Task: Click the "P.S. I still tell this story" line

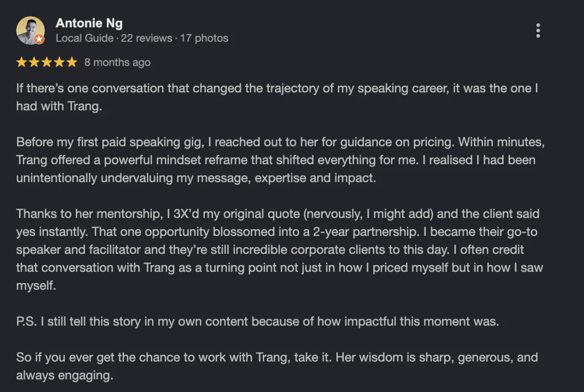Action: click(257, 321)
